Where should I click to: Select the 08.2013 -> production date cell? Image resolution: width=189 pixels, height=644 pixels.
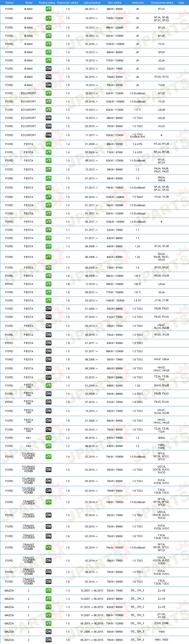coord(91,9)
